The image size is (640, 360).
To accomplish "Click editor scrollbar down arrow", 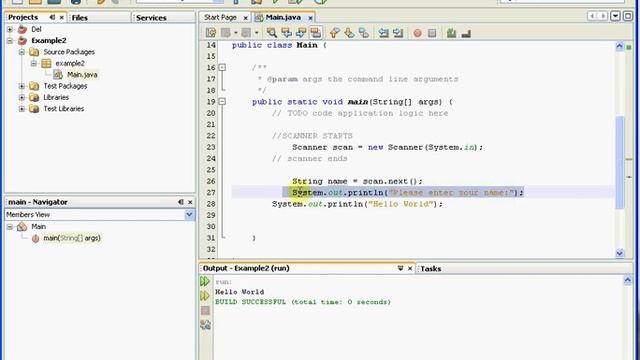I will tap(620, 253).
